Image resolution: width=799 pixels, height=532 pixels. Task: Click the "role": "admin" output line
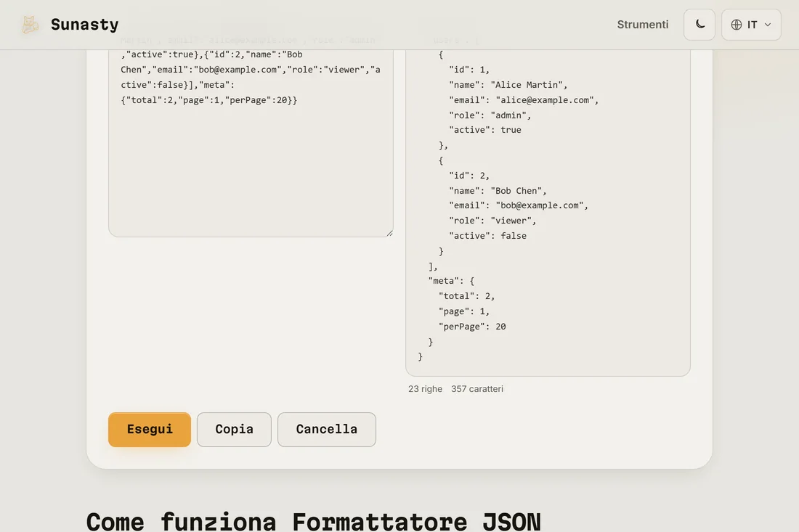tap(490, 115)
